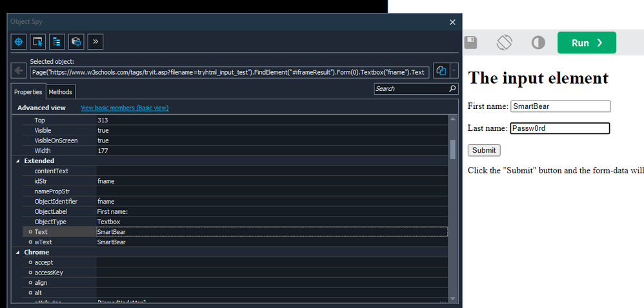Click the marker icon beside accept property
644x308 pixels.
pos(30,262)
